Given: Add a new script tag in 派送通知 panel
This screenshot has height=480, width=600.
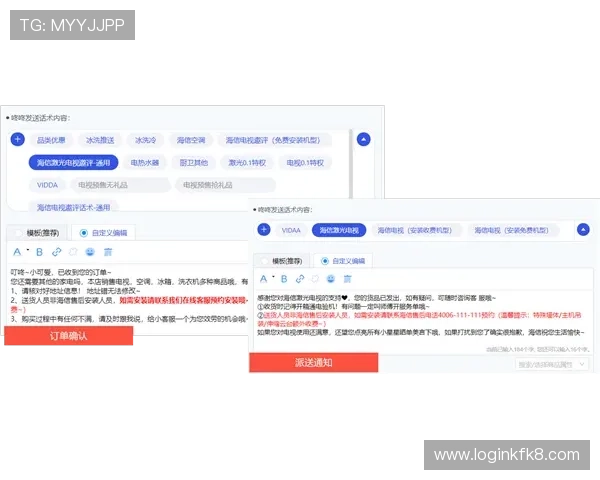Looking at the screenshot, I should 264,230.
